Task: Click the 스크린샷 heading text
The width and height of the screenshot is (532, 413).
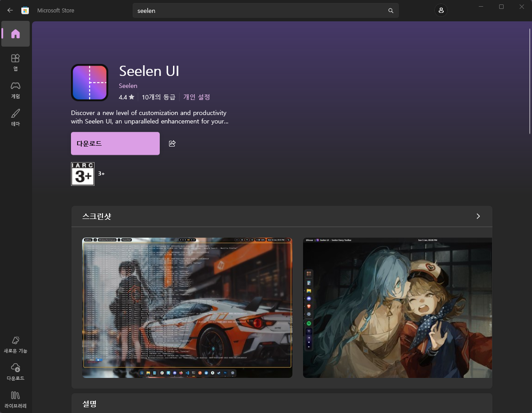Action: (x=97, y=216)
